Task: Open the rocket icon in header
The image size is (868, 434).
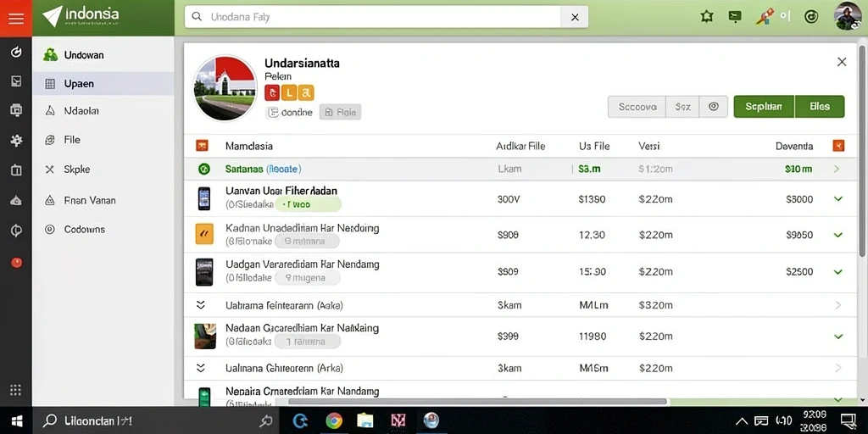Action: 765,17
